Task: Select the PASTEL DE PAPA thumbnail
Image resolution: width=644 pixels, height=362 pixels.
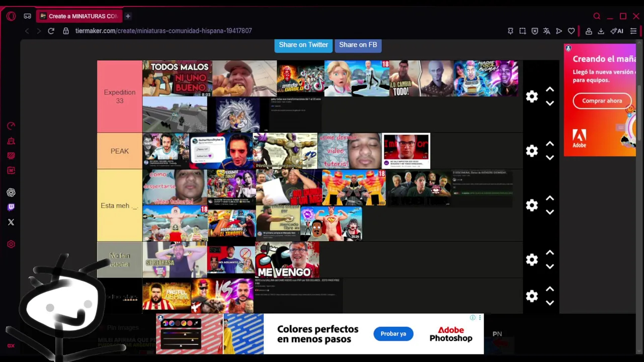Action: click(x=167, y=296)
